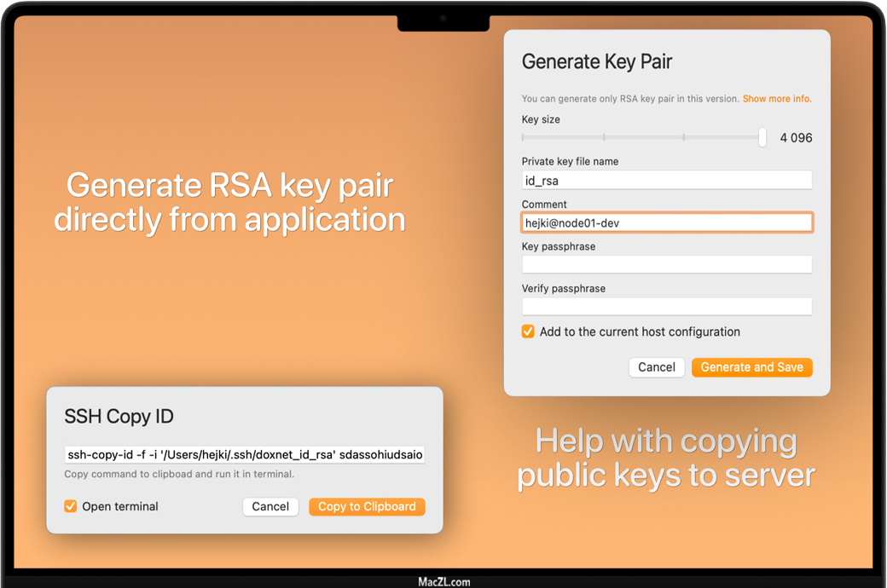The image size is (887, 588).
Task: Cancel the SSH Copy ID dialog
Action: point(270,506)
